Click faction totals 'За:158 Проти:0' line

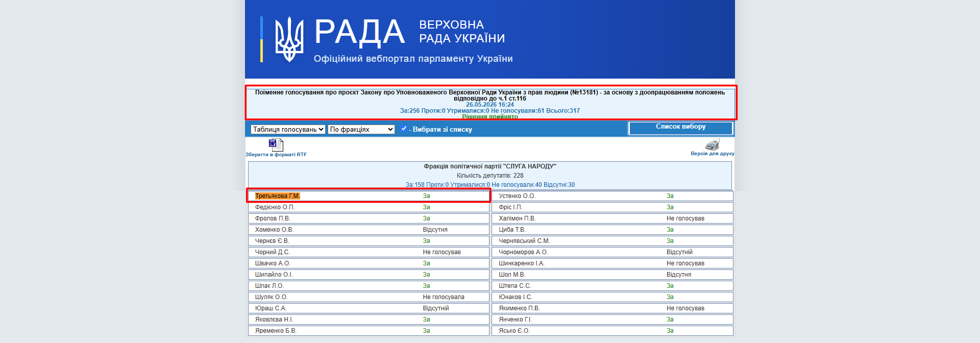click(x=490, y=185)
